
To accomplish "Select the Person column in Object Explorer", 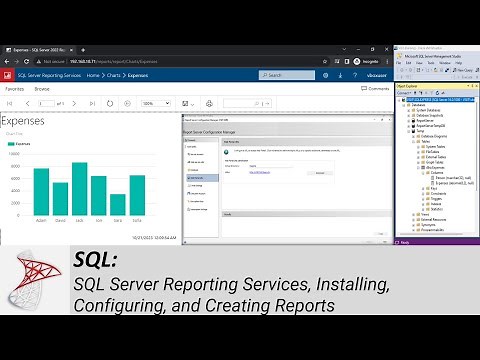I will [453, 178].
